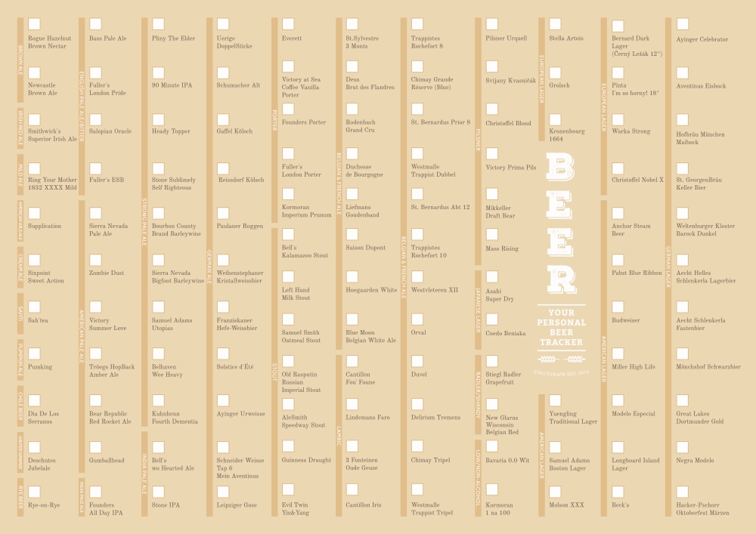Screen dimensions: 756x534
Task: Tick the Cantillon Iris checkbox
Action: click(352, 489)
